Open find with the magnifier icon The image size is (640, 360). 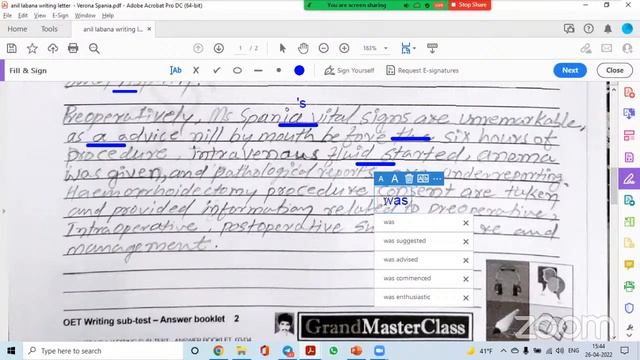pyautogui.click(x=94, y=49)
